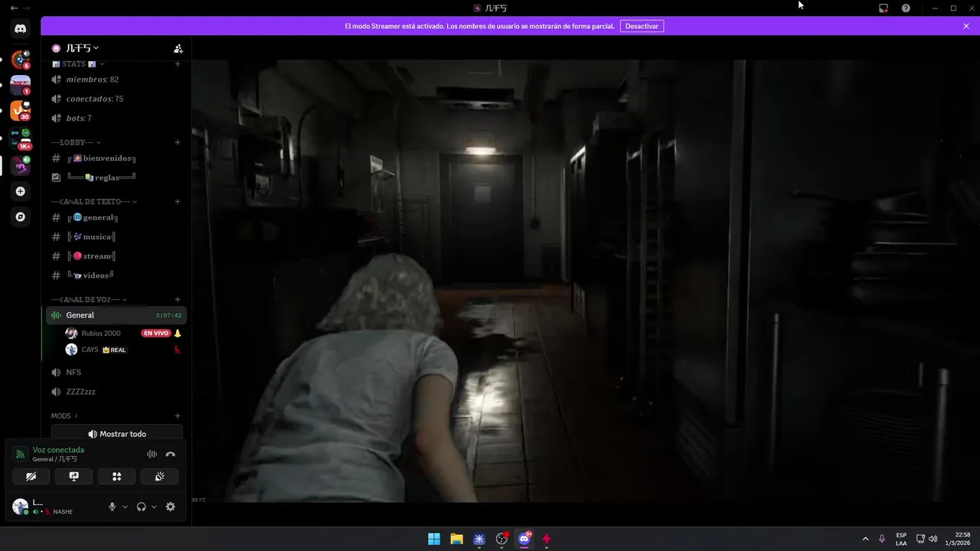Image resolution: width=980 pixels, height=551 pixels.
Task: Create channel in CANAL DE VOZ category
Action: click(178, 300)
